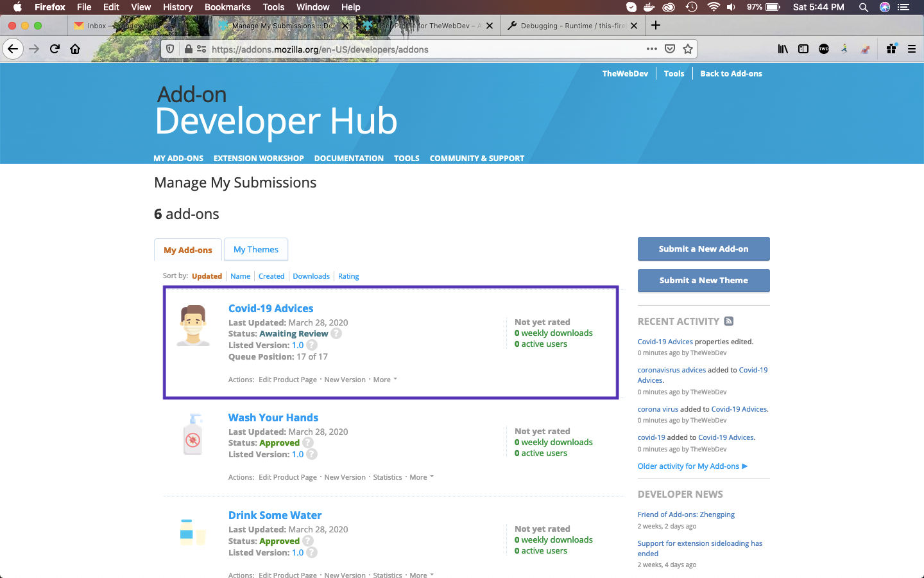The height and width of the screenshot is (578, 924).
Task: Open the Wash Your Hands title link
Action: pos(273,417)
